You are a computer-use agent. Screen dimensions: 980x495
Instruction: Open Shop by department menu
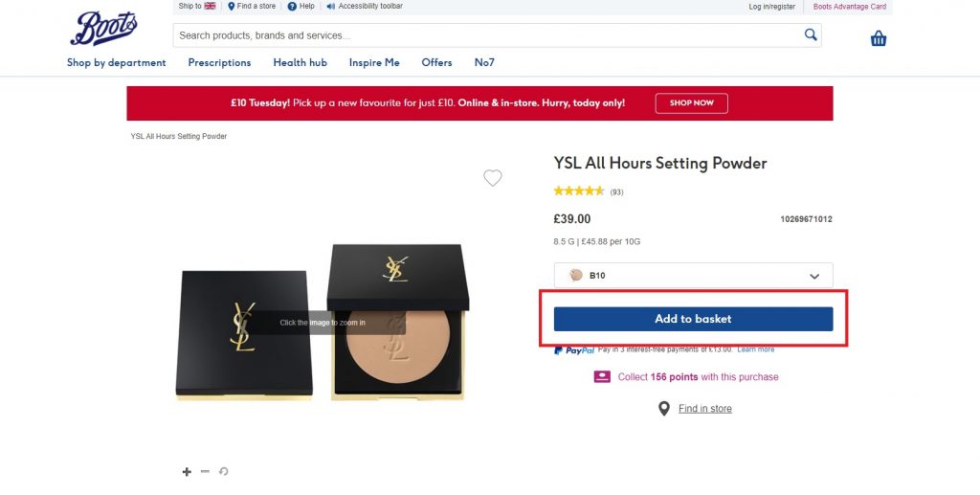(116, 63)
